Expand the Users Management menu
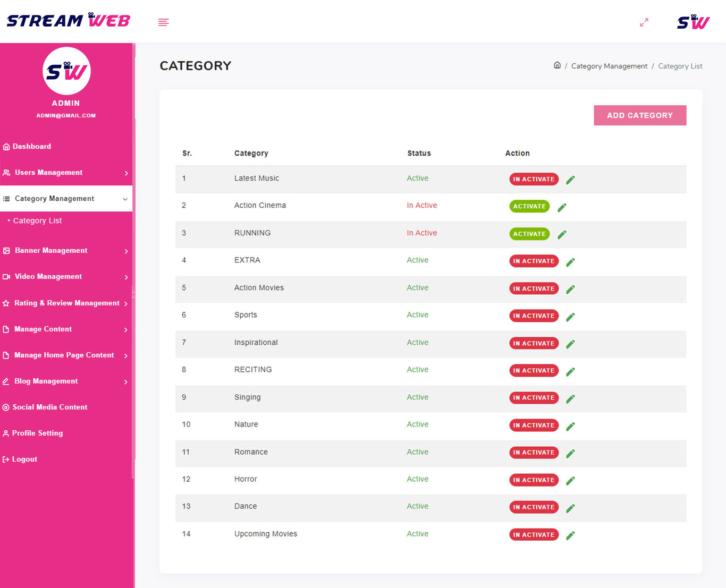The width and height of the screenshot is (726, 588). point(66,173)
